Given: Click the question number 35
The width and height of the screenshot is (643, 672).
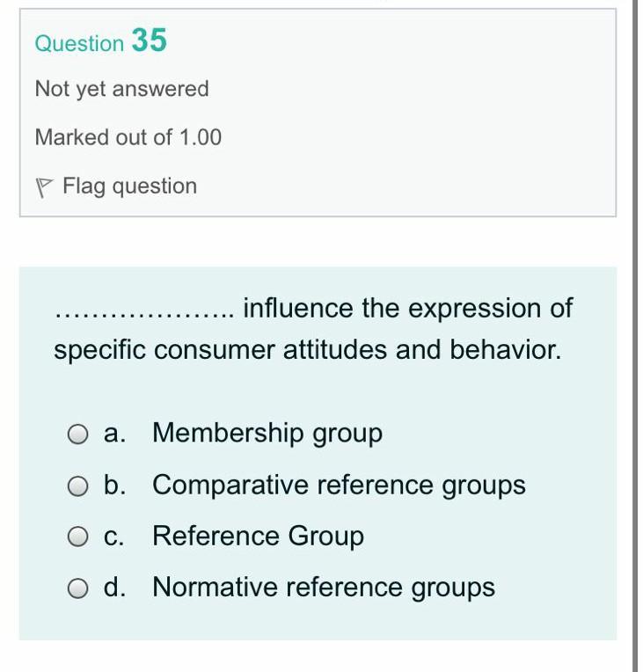Looking at the screenshot, I should (x=149, y=40).
